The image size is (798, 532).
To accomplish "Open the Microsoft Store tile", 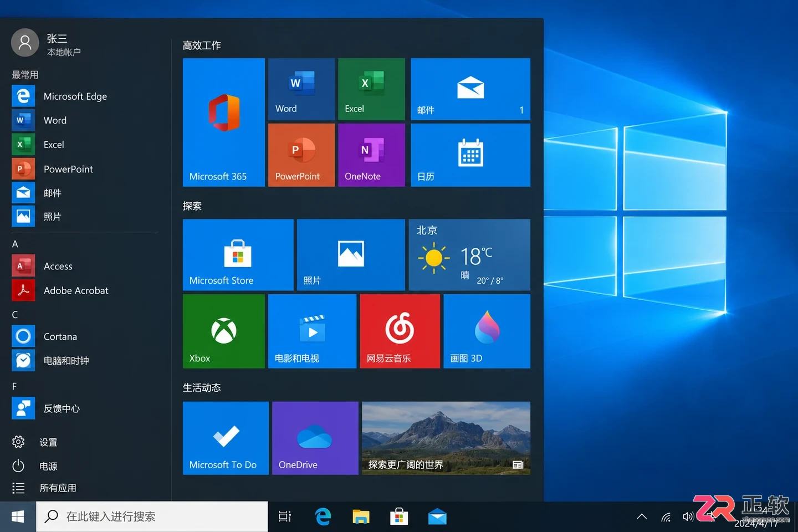I will 238,255.
